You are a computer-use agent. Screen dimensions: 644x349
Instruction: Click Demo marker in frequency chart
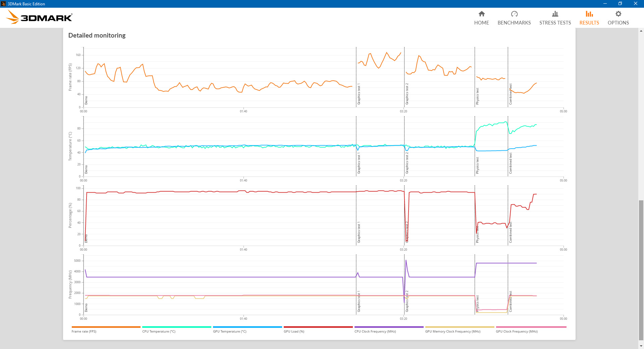(86, 308)
